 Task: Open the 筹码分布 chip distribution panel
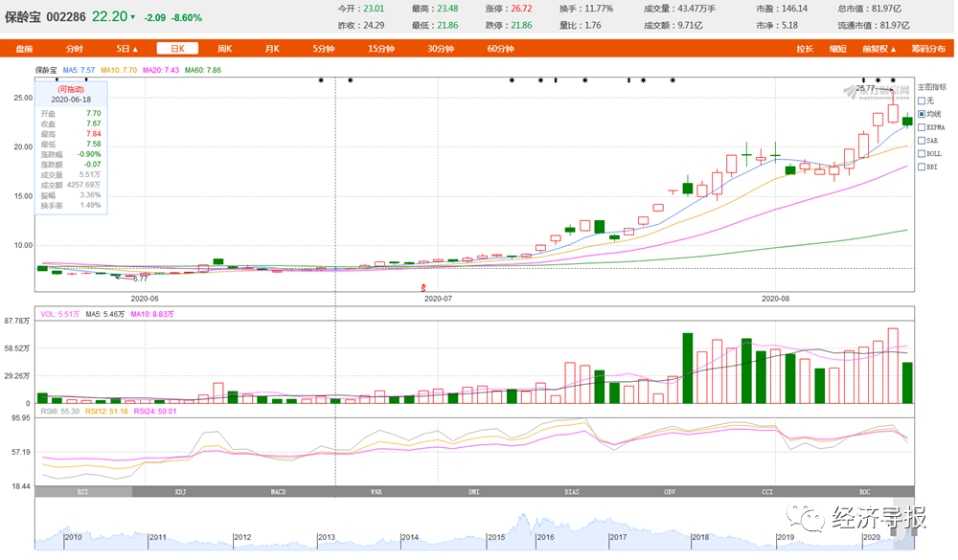click(925, 49)
